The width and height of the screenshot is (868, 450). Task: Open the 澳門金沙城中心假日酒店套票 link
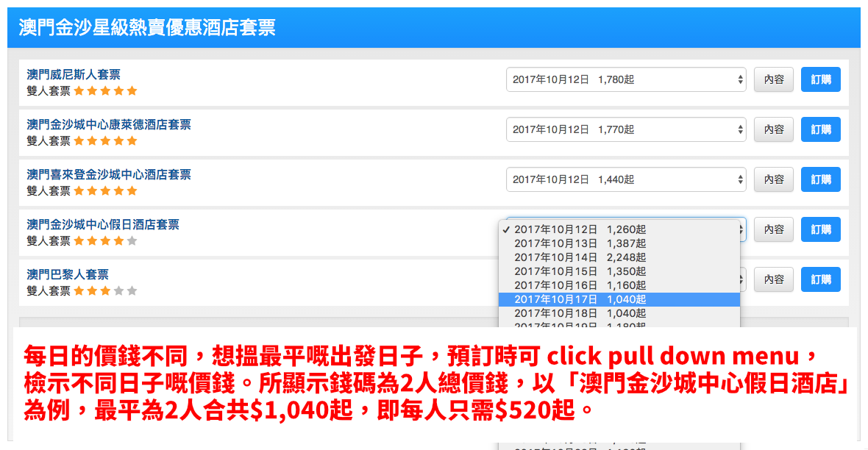103,224
